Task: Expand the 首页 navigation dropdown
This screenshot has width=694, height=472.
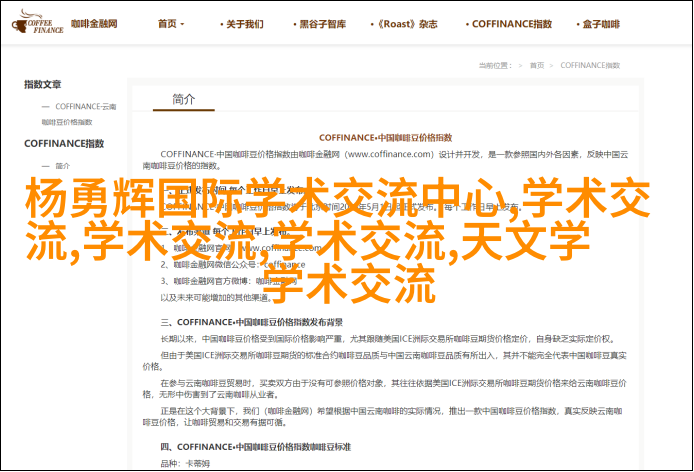Action: coord(171,24)
